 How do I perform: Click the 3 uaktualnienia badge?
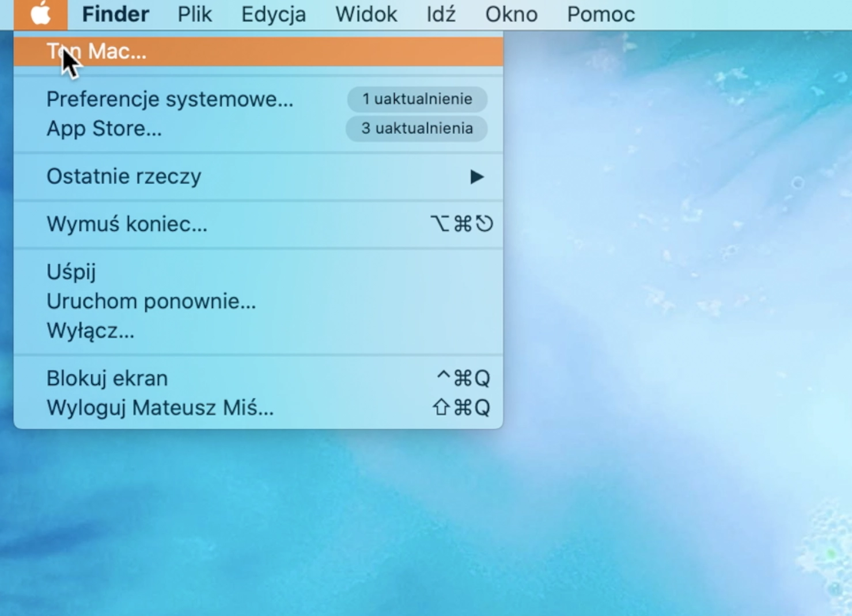416,128
